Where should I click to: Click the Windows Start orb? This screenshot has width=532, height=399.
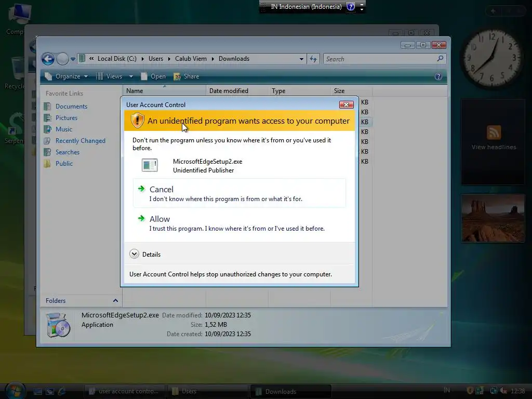point(16,391)
